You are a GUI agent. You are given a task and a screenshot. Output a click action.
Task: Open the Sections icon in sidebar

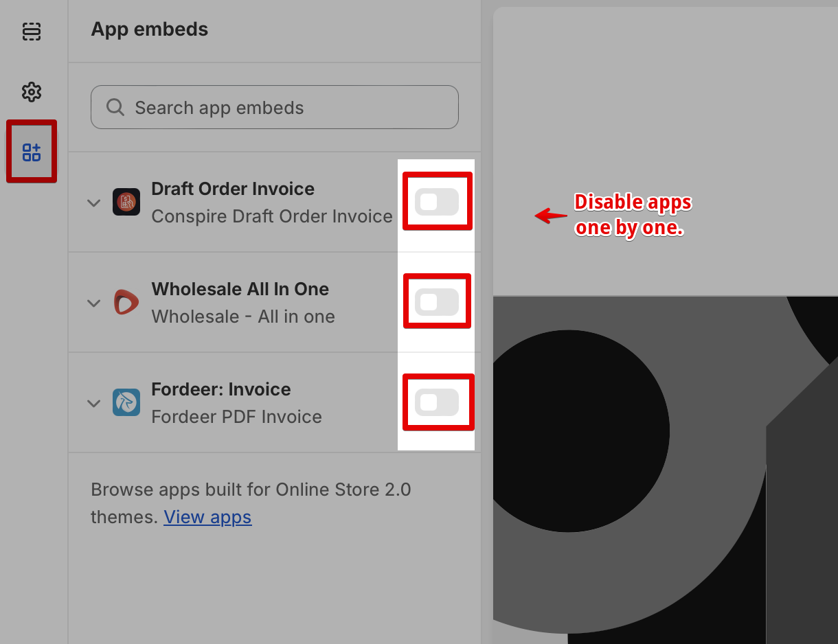point(32,32)
